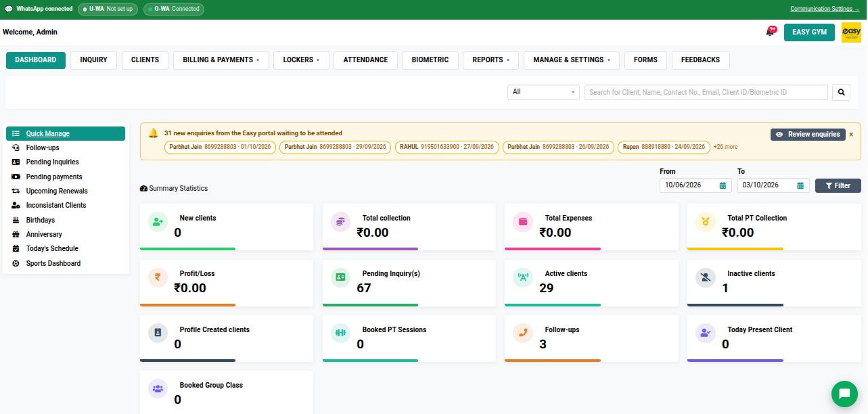868x414 pixels.
Task: Open the All search filter dropdown
Action: click(x=544, y=92)
